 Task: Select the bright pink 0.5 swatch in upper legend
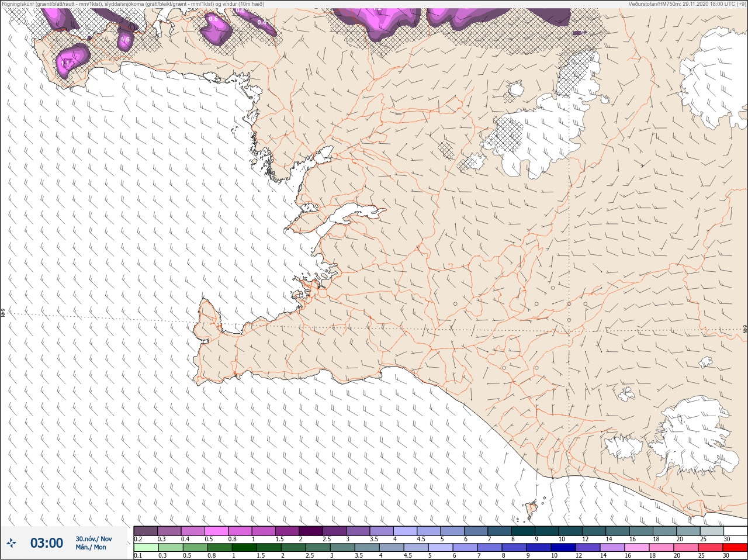pyautogui.click(x=216, y=531)
